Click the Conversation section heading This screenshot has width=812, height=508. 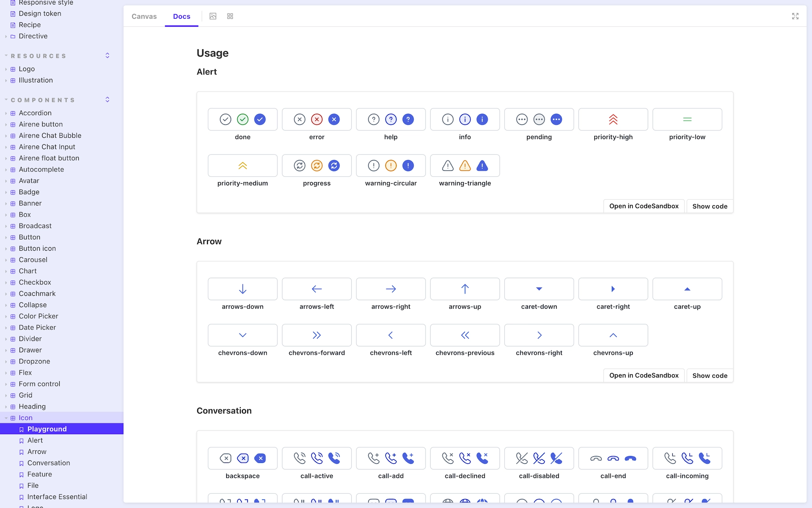coord(224,411)
